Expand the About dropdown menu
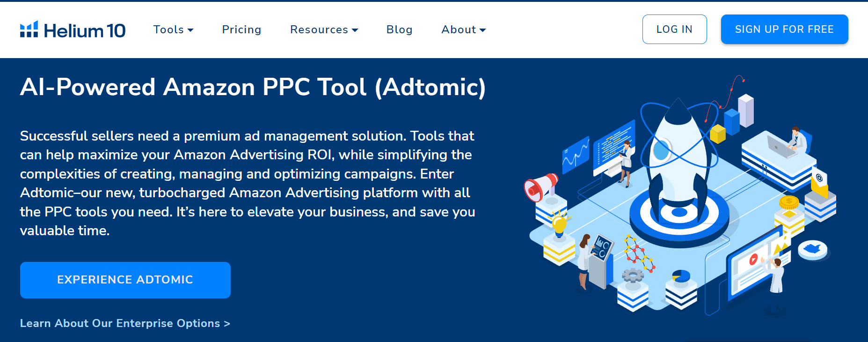Viewport: 868px width, 342px height. click(x=463, y=30)
